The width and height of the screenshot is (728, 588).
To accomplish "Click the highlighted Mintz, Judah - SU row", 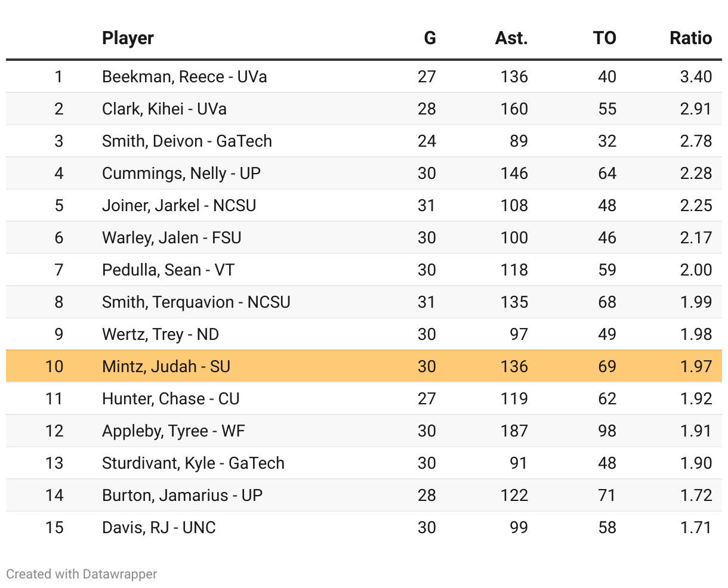I will pyautogui.click(x=166, y=366).
